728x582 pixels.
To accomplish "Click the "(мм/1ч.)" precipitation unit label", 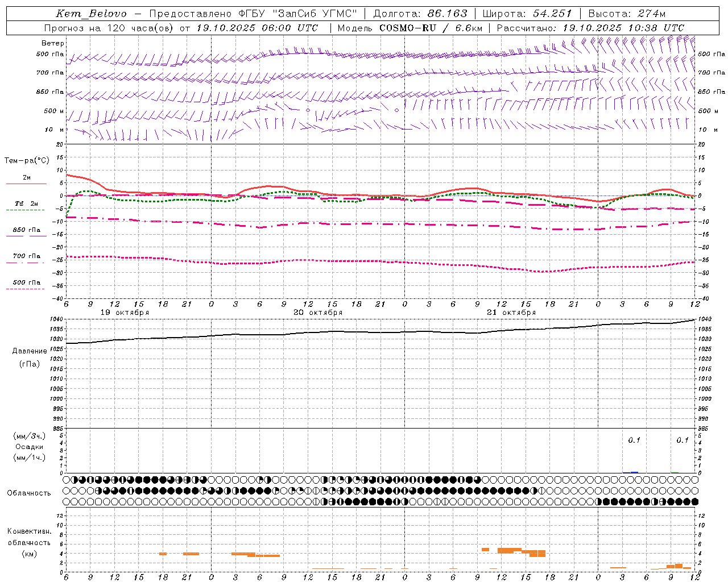I will coord(30,458).
